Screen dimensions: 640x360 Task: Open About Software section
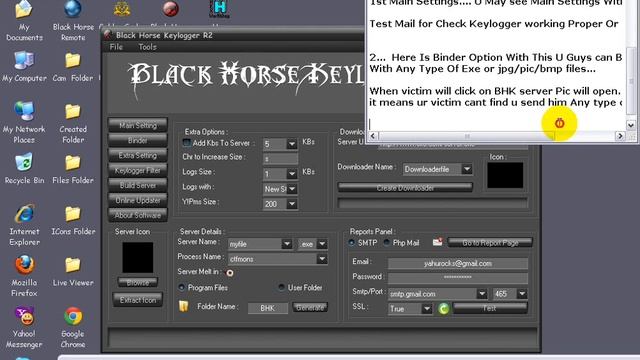pos(138,215)
